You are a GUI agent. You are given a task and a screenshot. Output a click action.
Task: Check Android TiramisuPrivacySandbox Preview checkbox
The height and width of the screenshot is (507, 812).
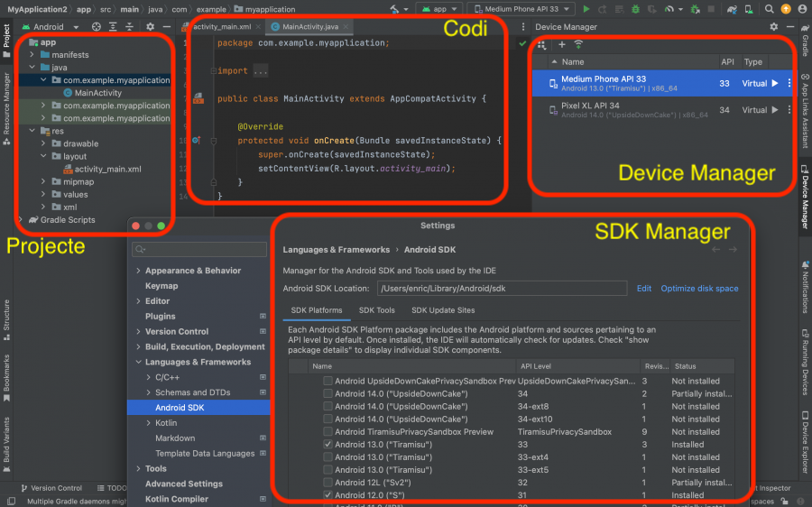tap(328, 431)
